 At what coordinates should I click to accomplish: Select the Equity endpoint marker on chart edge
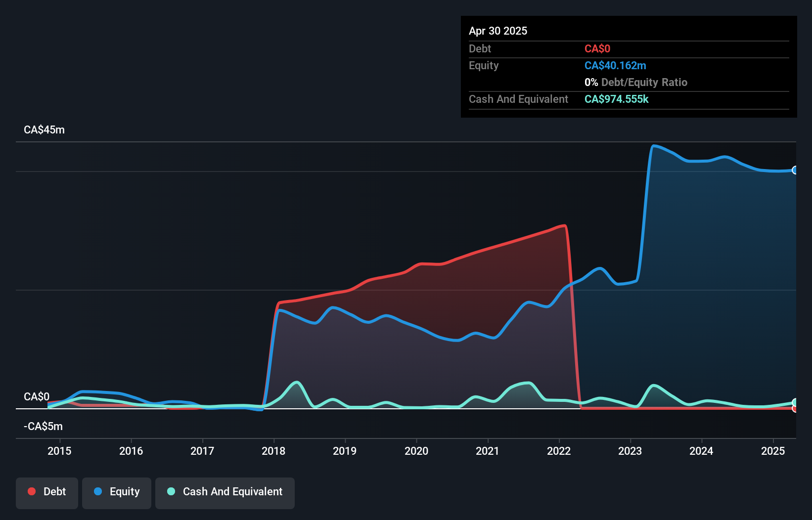(x=795, y=170)
